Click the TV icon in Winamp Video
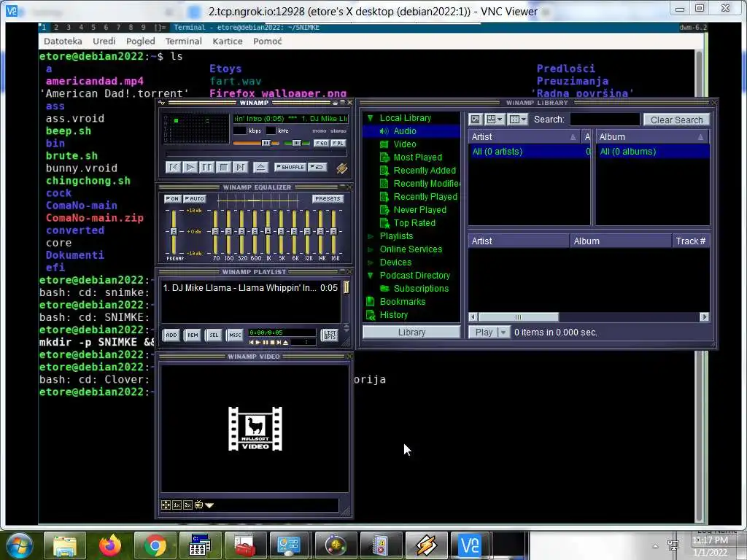The width and height of the screenshot is (747, 560). tap(198, 505)
